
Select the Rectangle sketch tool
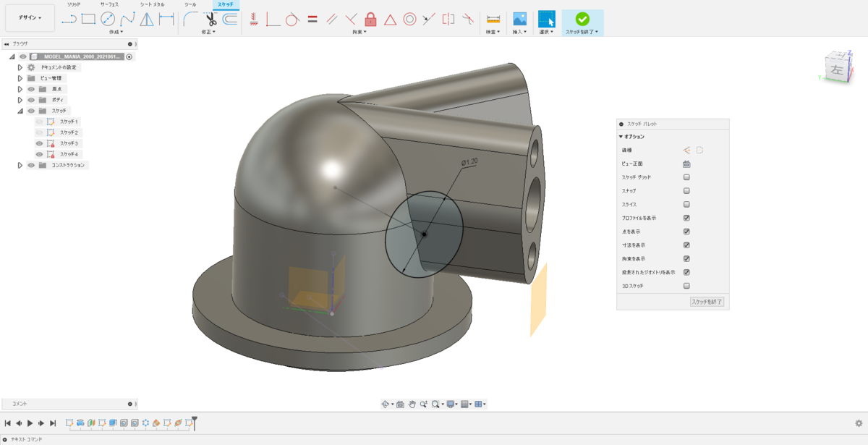(x=88, y=20)
